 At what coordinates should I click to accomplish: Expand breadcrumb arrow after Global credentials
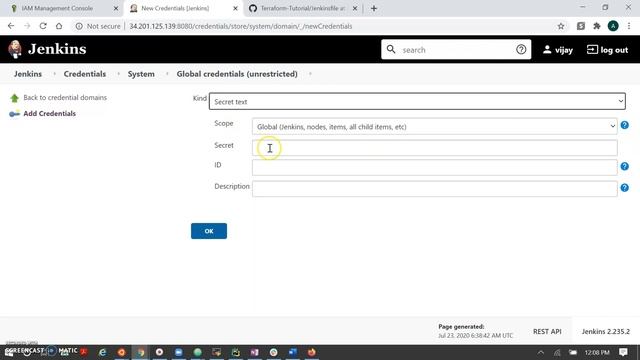coord(310,74)
